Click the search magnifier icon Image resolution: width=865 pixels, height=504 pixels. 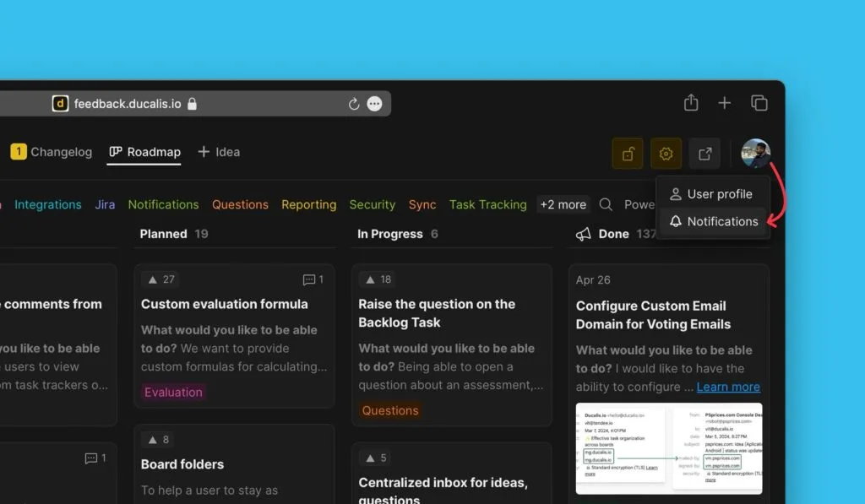tap(606, 204)
